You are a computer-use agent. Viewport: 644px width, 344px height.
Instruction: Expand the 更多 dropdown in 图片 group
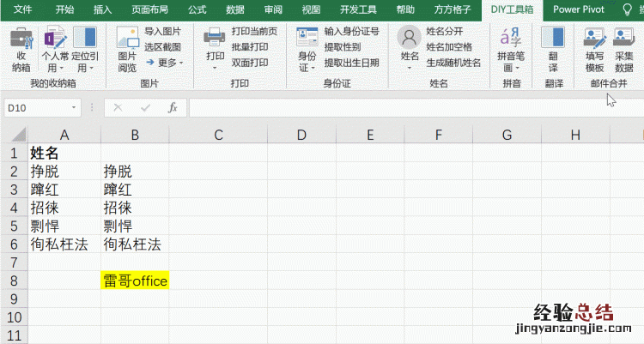(x=164, y=63)
